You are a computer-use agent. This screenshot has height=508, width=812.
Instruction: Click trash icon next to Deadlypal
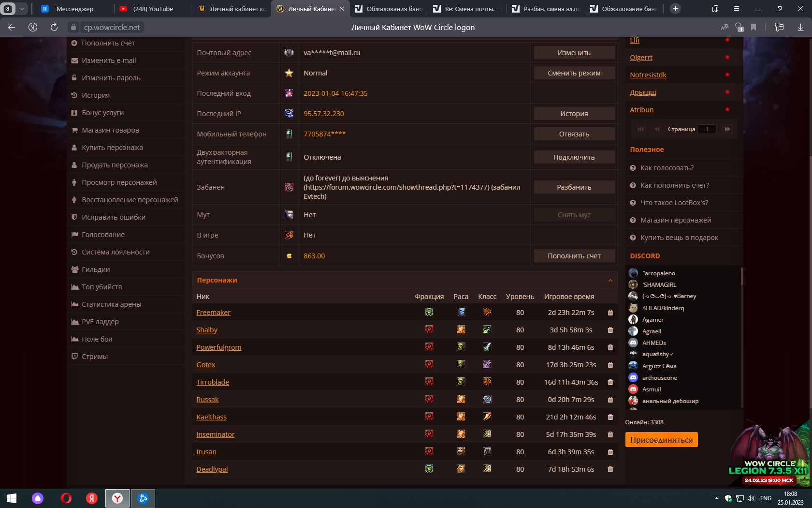pyautogui.click(x=610, y=469)
